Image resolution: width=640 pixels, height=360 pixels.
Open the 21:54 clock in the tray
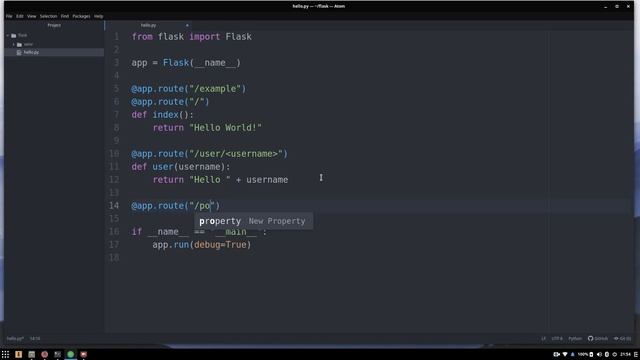pos(625,354)
